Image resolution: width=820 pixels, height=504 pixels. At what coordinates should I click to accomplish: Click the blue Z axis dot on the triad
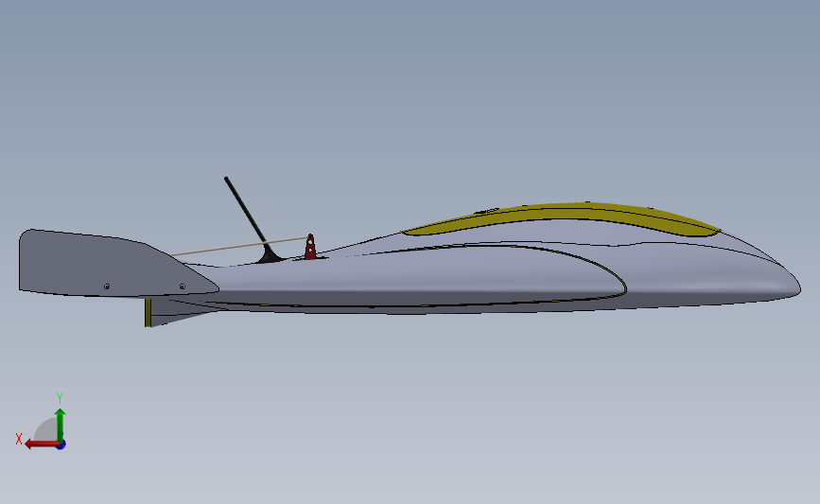click(61, 445)
